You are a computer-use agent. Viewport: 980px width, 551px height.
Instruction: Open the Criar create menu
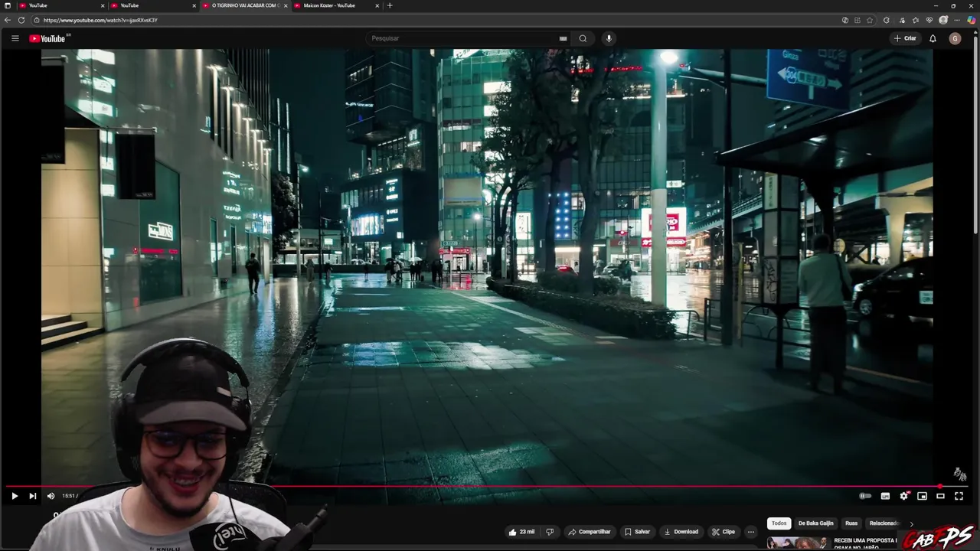click(904, 38)
